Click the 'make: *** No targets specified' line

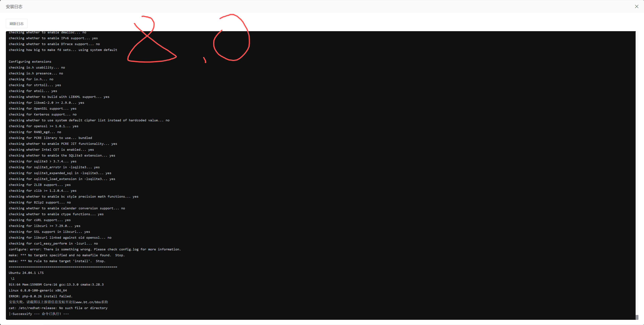pos(67,255)
